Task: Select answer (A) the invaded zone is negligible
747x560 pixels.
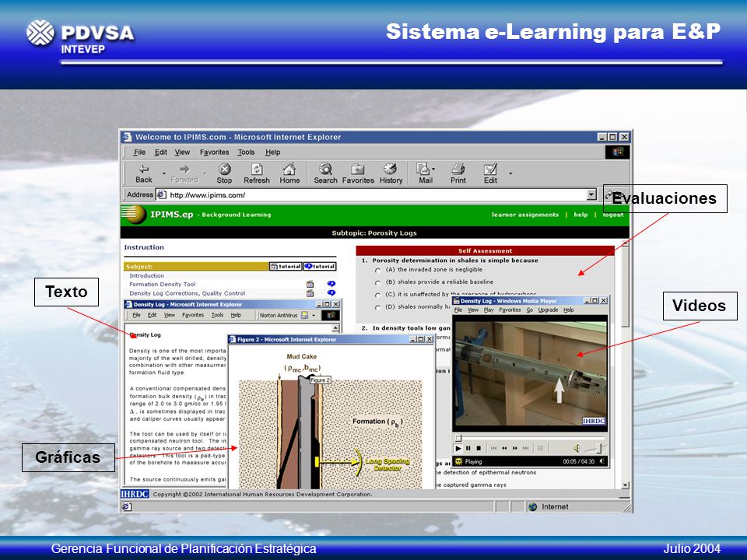Action: tap(378, 271)
